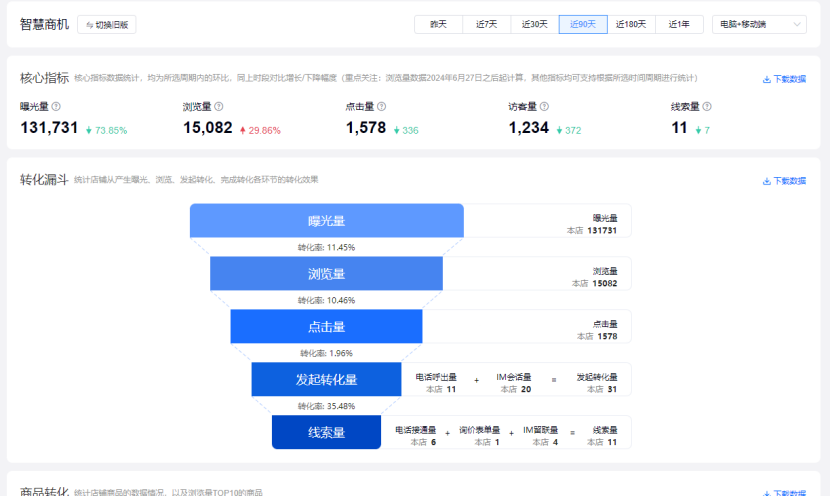Click the help icon next to 曝光量
Viewport: 830px width, 496px height.
coord(56,106)
